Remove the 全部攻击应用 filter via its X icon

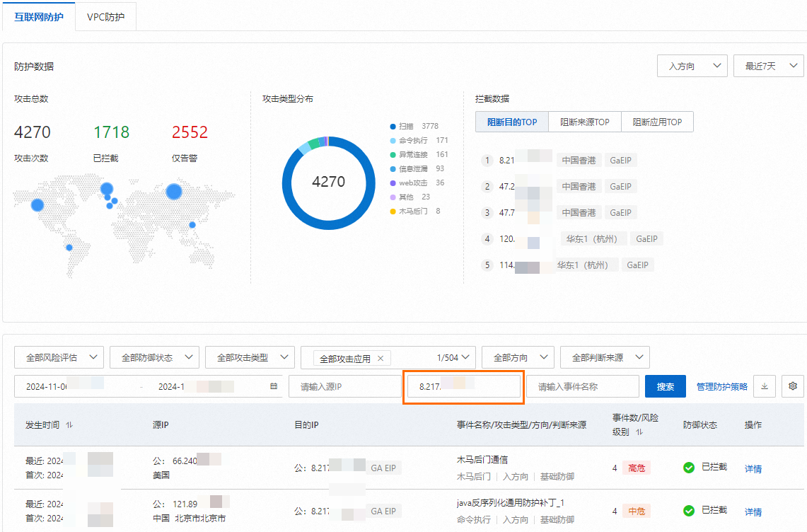pyautogui.click(x=381, y=357)
